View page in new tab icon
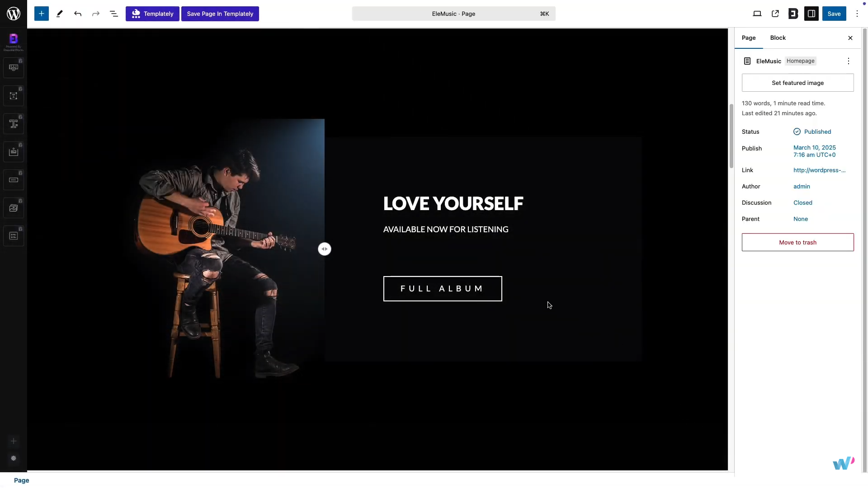 (775, 14)
